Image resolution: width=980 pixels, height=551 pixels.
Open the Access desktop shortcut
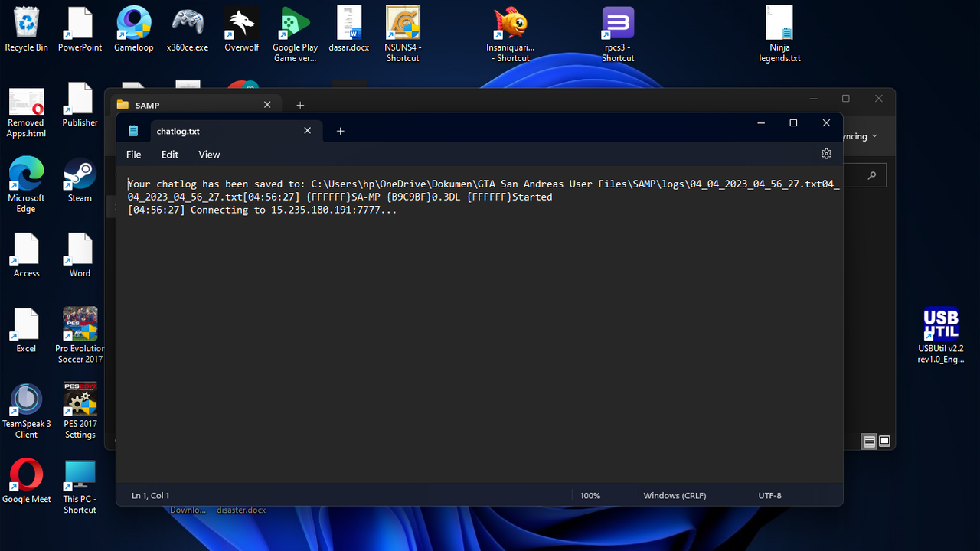tap(26, 256)
